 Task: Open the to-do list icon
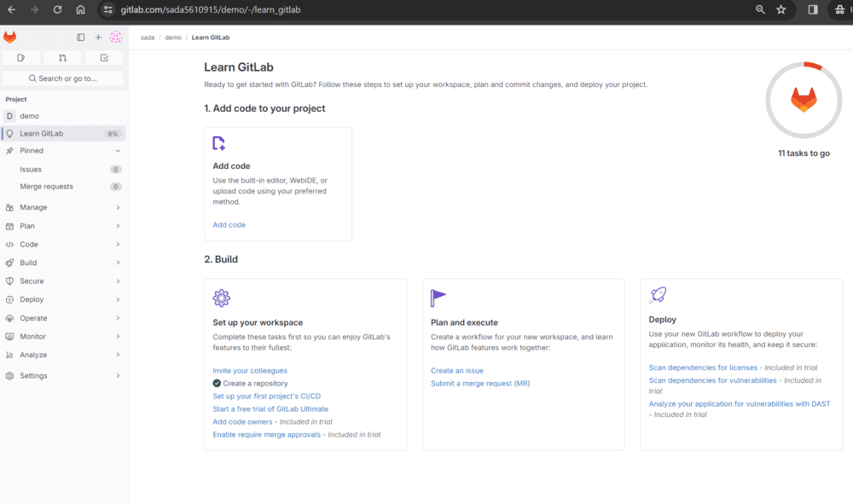(x=104, y=58)
